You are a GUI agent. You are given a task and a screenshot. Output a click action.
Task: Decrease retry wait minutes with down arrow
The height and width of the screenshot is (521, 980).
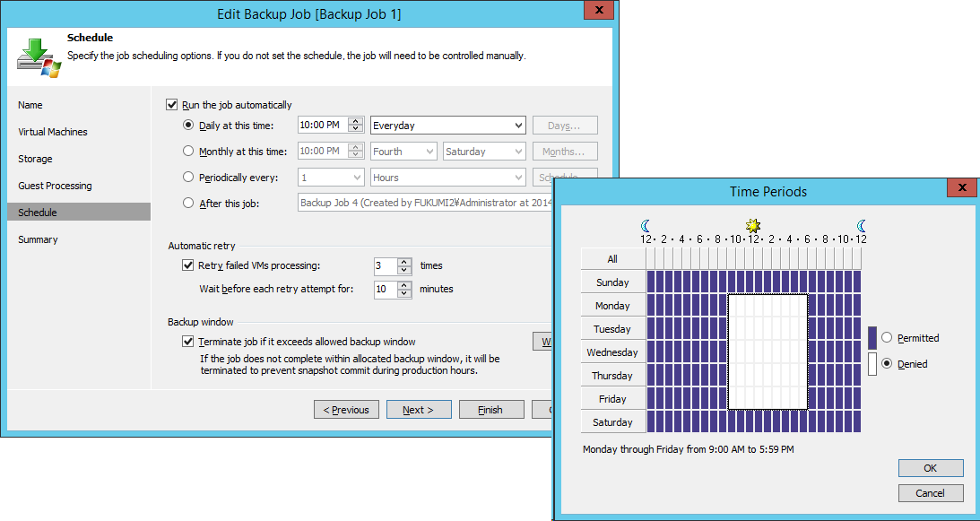click(x=404, y=293)
